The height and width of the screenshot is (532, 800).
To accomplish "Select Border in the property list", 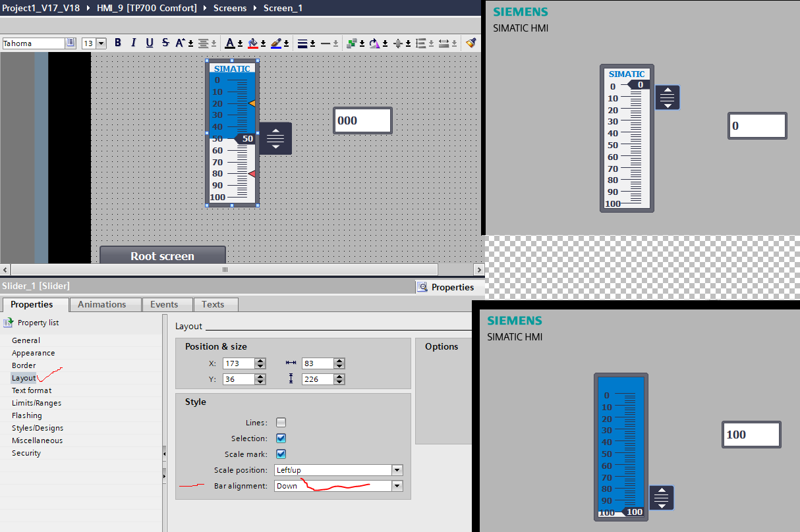I will coord(24,365).
